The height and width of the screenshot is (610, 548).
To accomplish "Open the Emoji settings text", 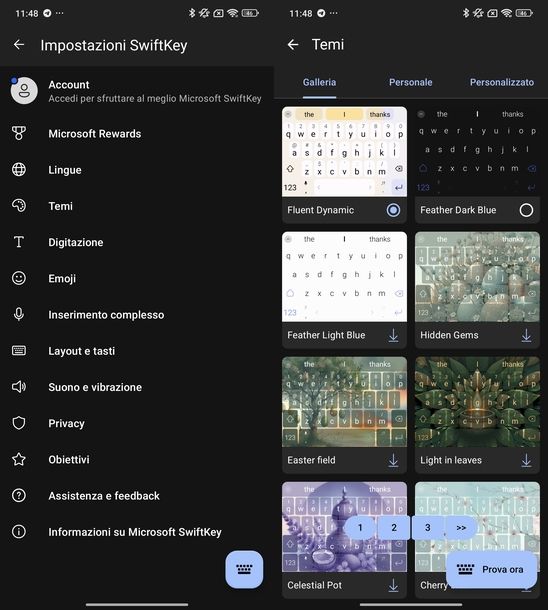I will coord(62,279).
